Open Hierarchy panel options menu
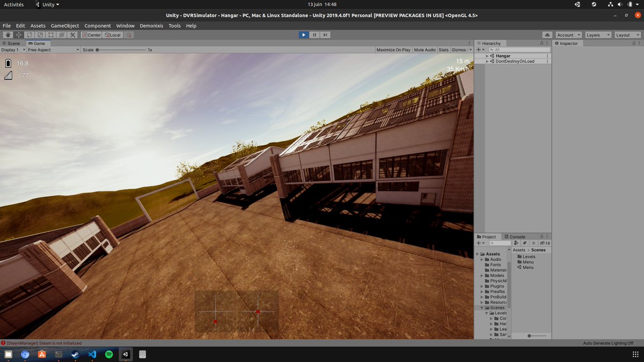The width and height of the screenshot is (644, 362). [547, 43]
